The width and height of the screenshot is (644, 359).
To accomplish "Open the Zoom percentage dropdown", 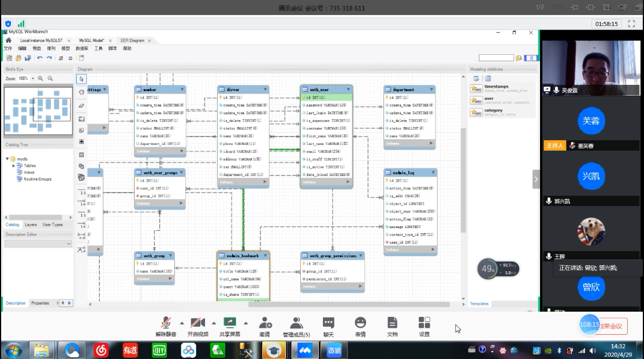I will pyautogui.click(x=33, y=78).
